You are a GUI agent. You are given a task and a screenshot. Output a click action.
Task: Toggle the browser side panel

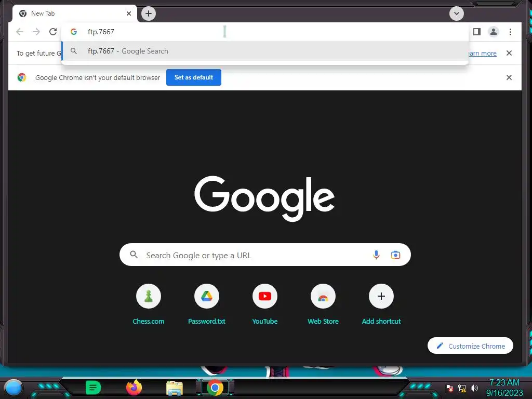click(x=477, y=32)
